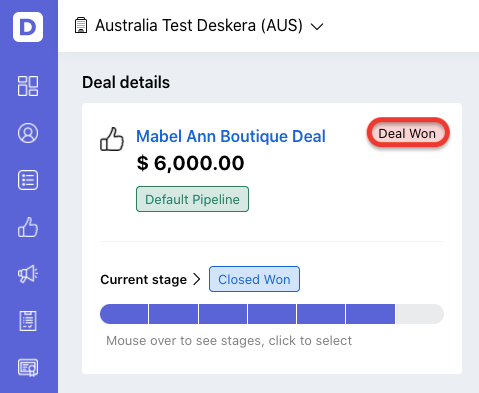Open the Mabel Ann Boutique Deal link
Viewport: 479px width, 393px height.
tap(231, 136)
